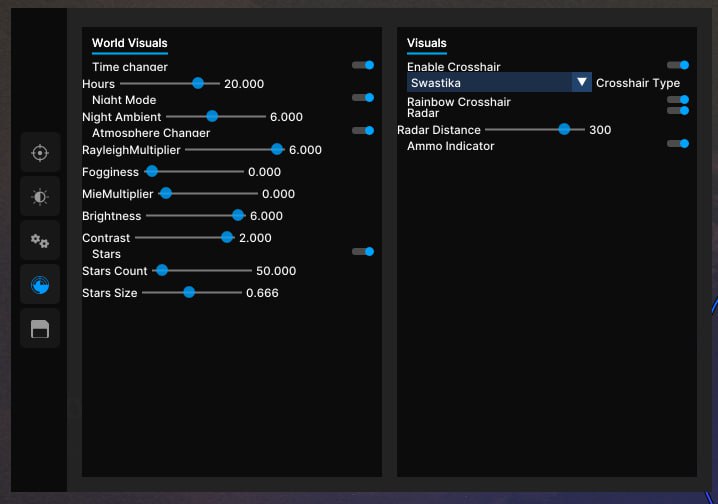
Task: Click the Radar Distance slider knob
Action: (564, 129)
